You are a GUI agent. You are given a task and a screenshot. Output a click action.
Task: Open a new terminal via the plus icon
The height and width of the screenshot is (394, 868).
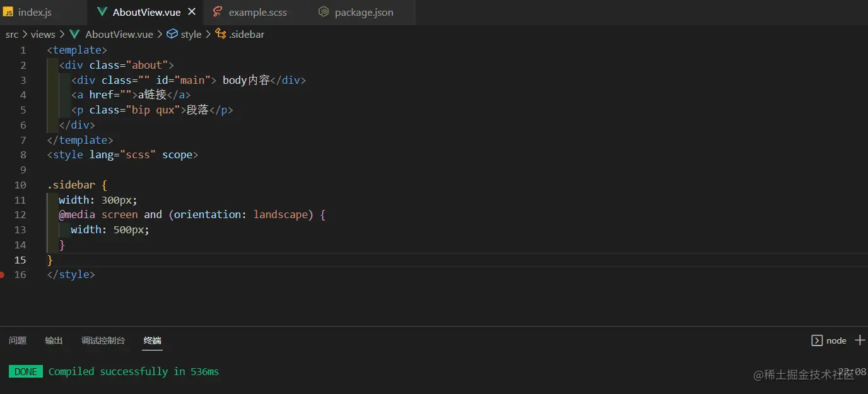point(861,340)
